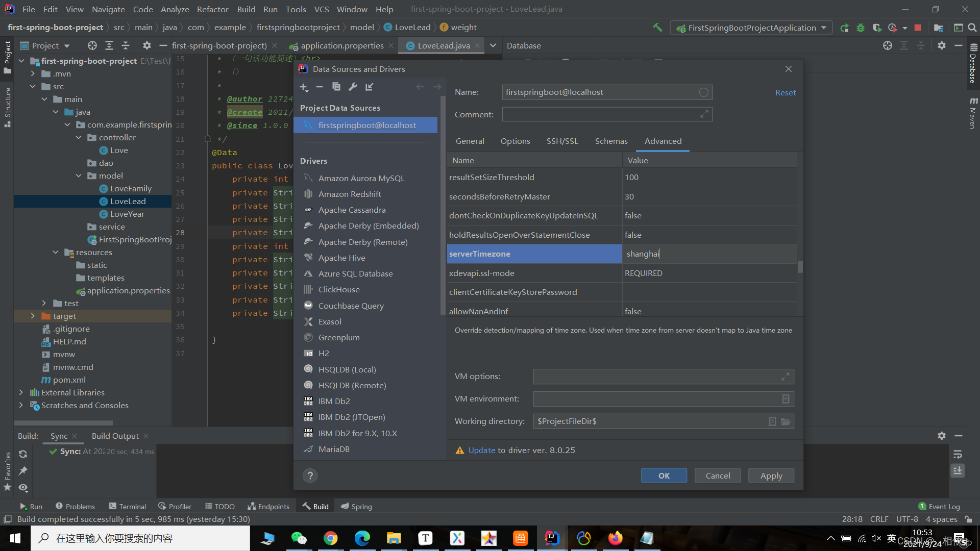Rerun the application with green arrow icon
Viewport: 980px width, 551px height.
[x=844, y=28]
